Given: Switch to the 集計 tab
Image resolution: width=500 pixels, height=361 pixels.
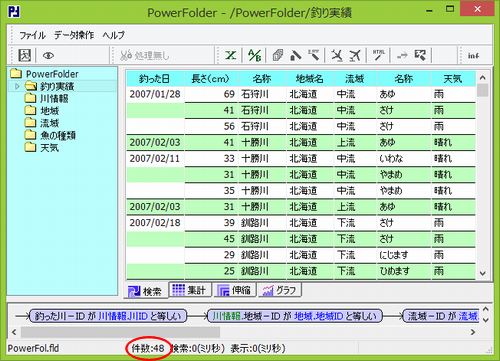Looking at the screenshot, I should pyautogui.click(x=190, y=290).
